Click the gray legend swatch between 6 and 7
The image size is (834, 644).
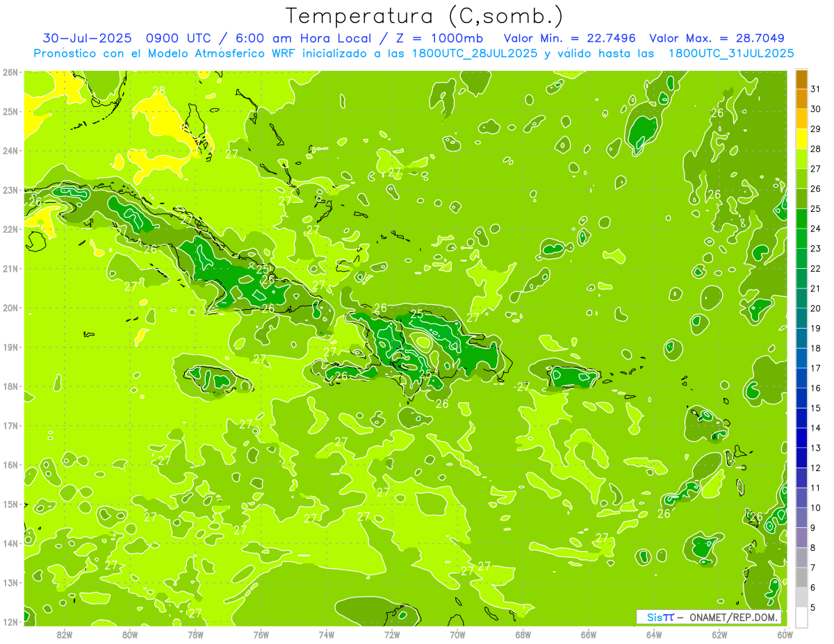[801, 577]
